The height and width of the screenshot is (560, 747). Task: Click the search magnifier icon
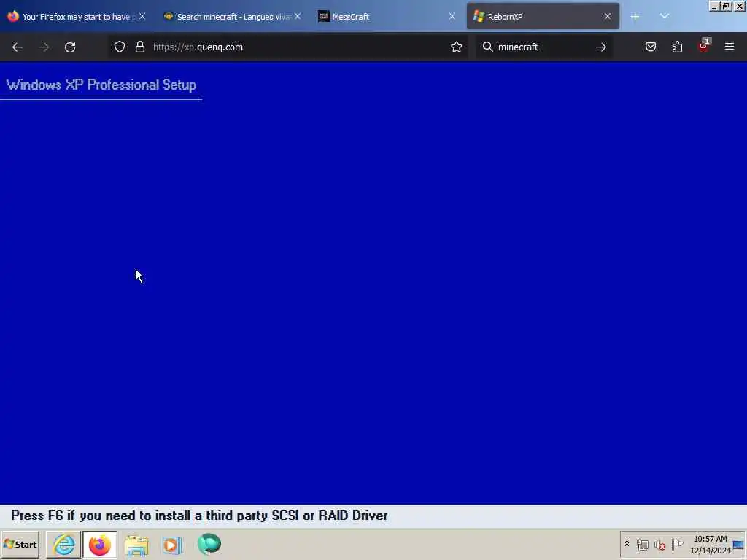[x=487, y=47]
